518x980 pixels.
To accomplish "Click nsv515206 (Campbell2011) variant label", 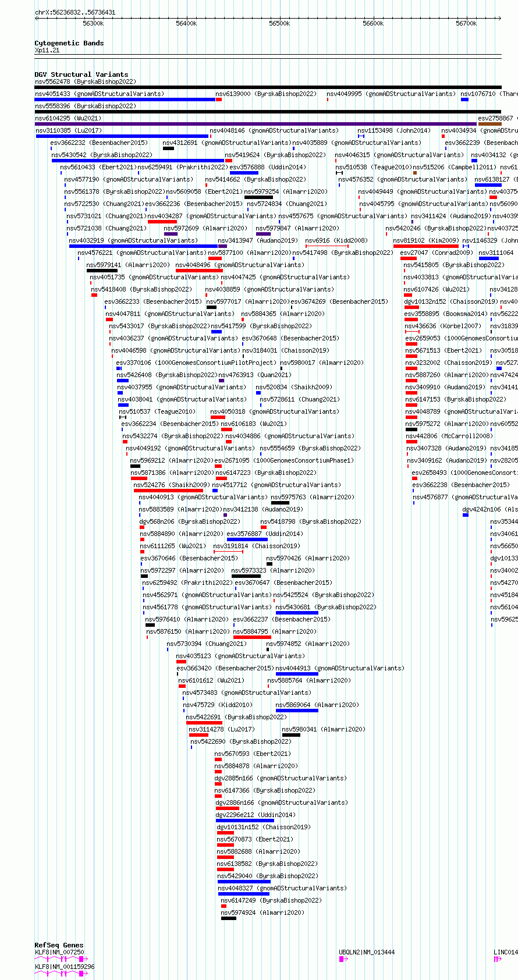I will (x=454, y=167).
